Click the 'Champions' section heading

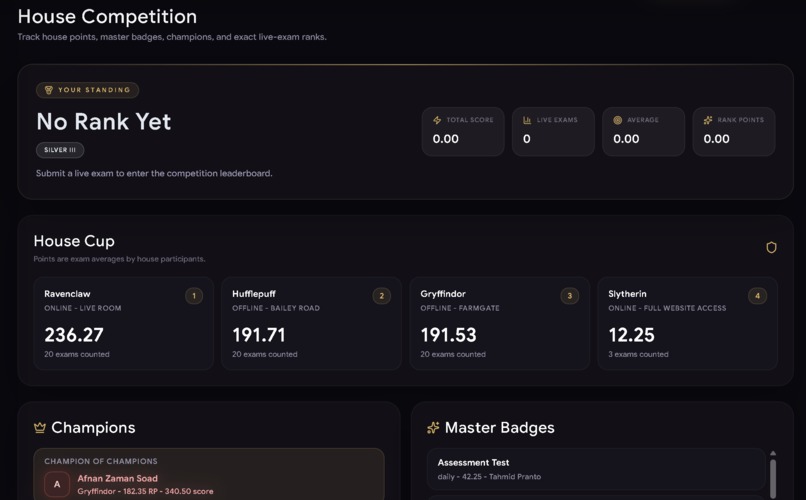click(93, 428)
